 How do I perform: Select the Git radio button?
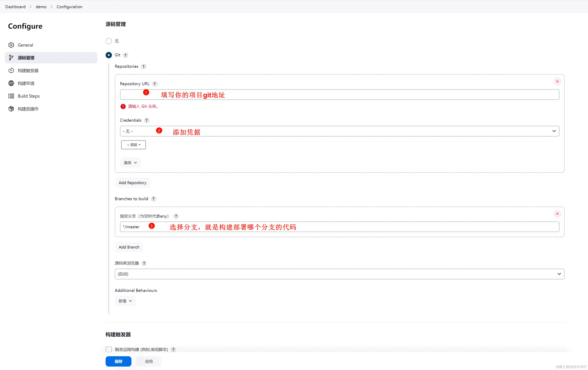pyautogui.click(x=109, y=55)
